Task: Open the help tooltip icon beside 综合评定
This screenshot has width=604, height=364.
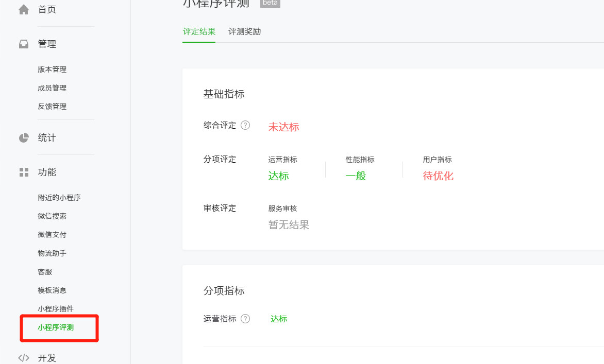Action: [x=246, y=125]
